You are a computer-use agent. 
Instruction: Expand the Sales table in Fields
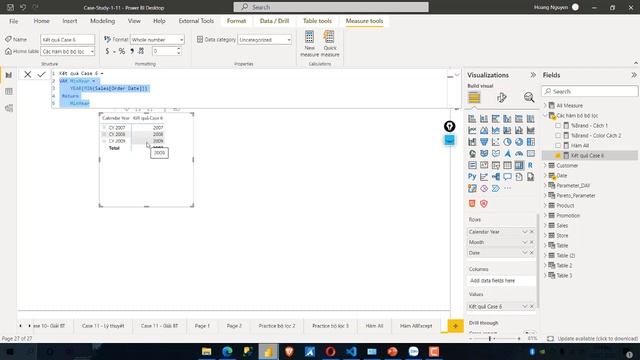[545, 225]
